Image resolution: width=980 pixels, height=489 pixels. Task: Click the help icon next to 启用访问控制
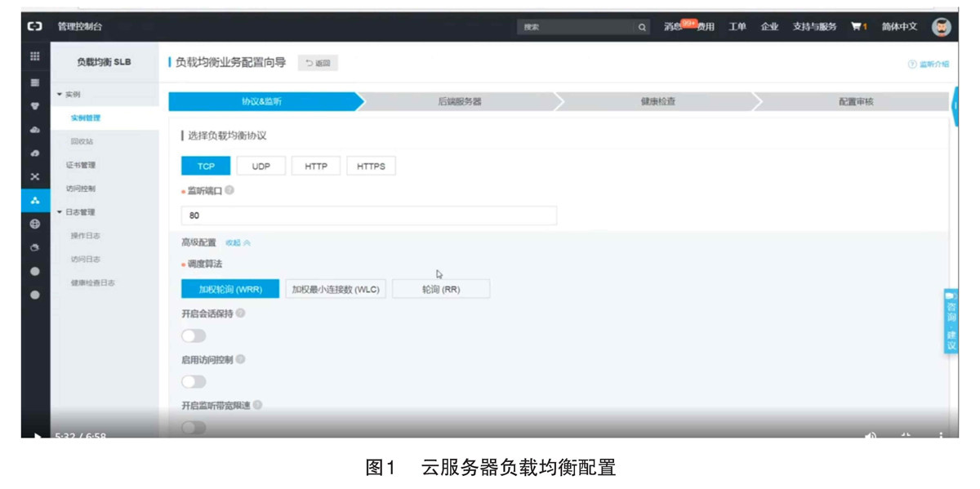(241, 359)
